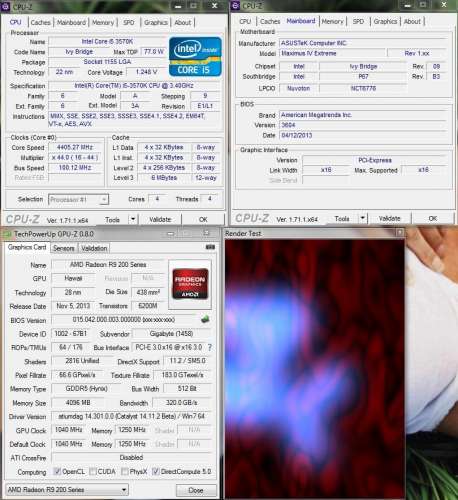This screenshot has height=500, width=458.
Task: Click the Memory Size value 4096 MB
Action: [78, 403]
